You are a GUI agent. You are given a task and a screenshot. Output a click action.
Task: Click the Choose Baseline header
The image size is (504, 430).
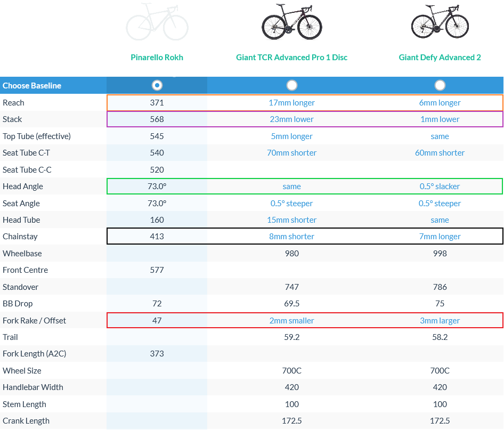pyautogui.click(x=32, y=85)
